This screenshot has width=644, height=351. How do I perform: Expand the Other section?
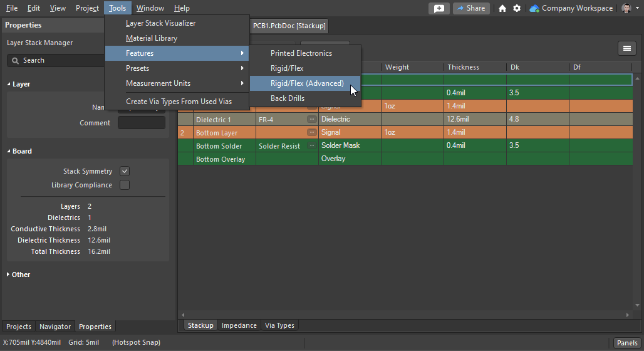coord(9,275)
